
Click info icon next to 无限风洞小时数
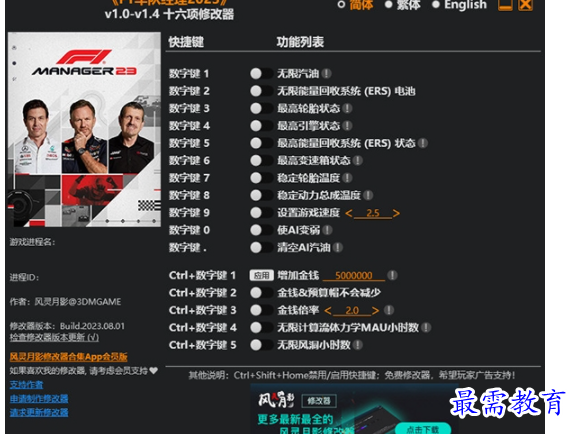point(358,345)
